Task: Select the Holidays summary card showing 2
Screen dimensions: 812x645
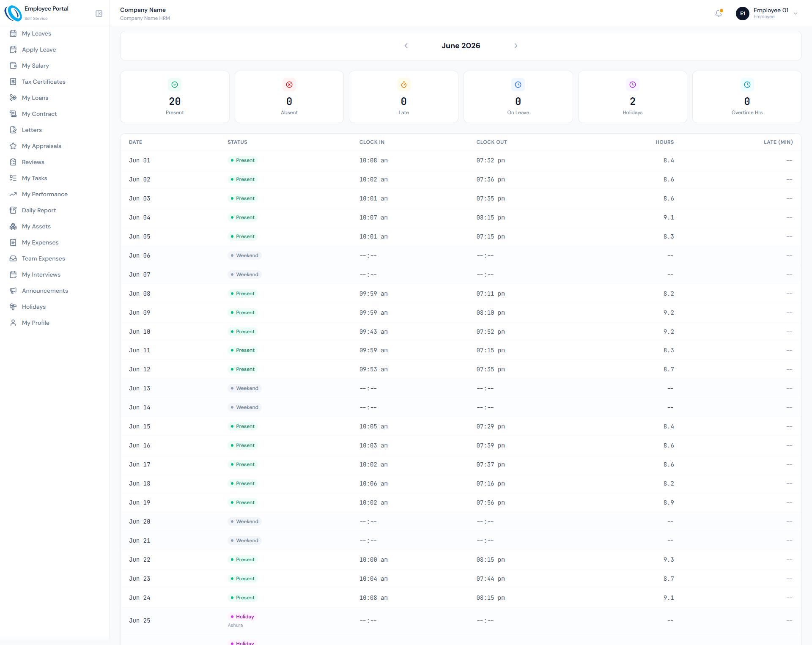Action: point(633,97)
